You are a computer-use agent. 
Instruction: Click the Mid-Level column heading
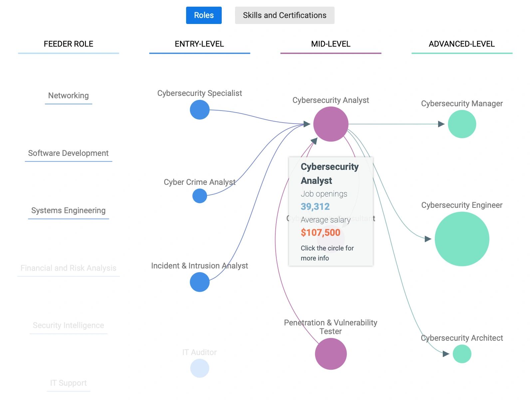pos(331,44)
